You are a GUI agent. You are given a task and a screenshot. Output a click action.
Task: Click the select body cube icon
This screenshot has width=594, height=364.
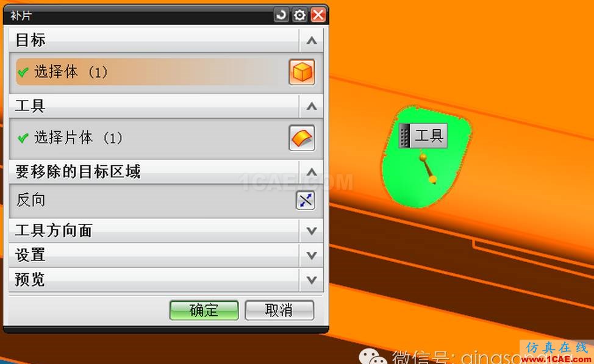pos(302,72)
